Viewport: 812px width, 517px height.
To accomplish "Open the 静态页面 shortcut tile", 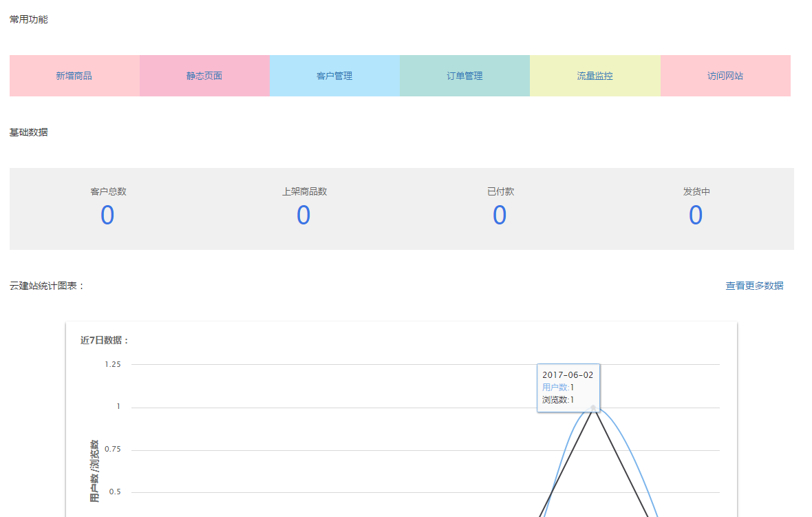I will tap(204, 76).
